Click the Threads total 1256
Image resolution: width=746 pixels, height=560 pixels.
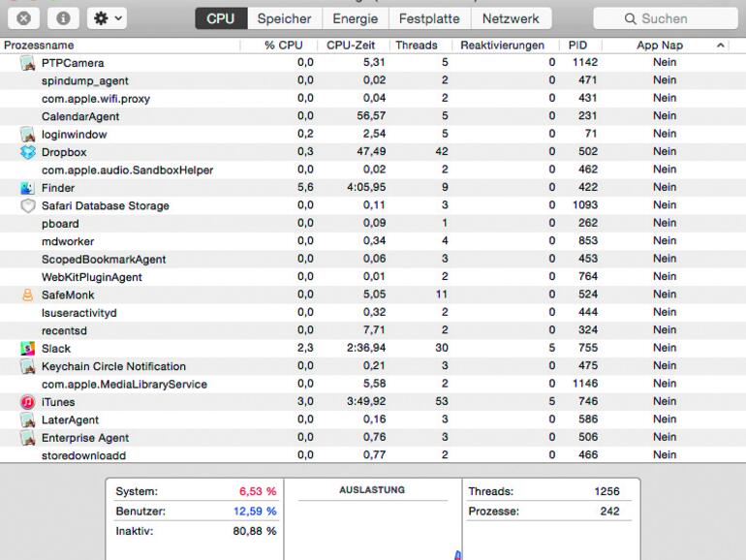[x=606, y=491]
